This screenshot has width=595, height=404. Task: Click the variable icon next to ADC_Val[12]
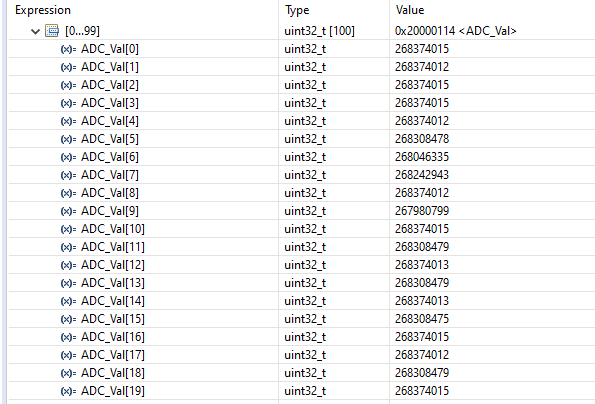point(68,265)
